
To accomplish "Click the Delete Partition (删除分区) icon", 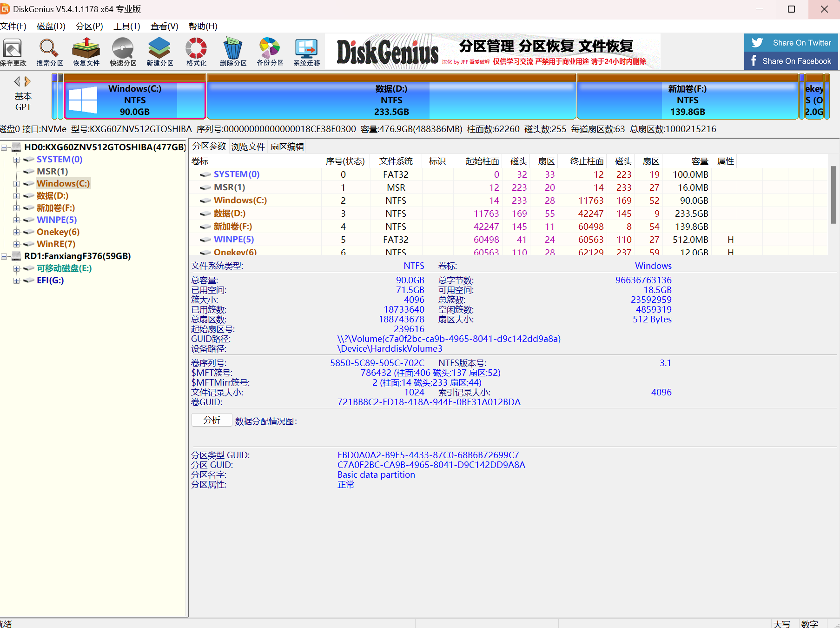I will [x=233, y=52].
